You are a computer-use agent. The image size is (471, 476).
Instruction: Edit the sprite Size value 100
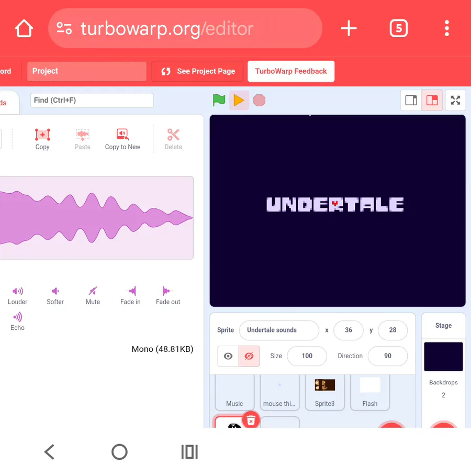[x=307, y=356]
